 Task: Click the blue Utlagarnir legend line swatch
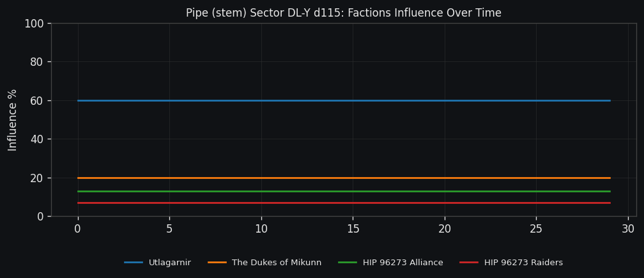(x=134, y=263)
